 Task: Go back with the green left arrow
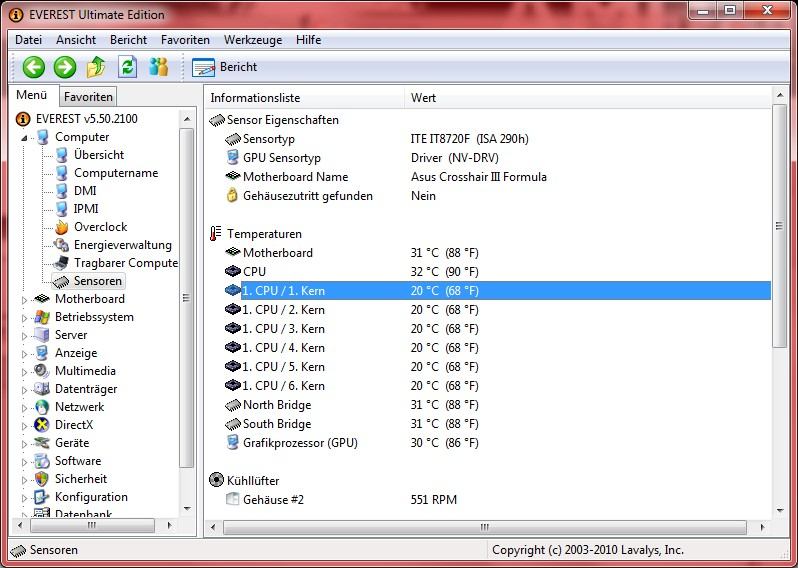pyautogui.click(x=34, y=67)
